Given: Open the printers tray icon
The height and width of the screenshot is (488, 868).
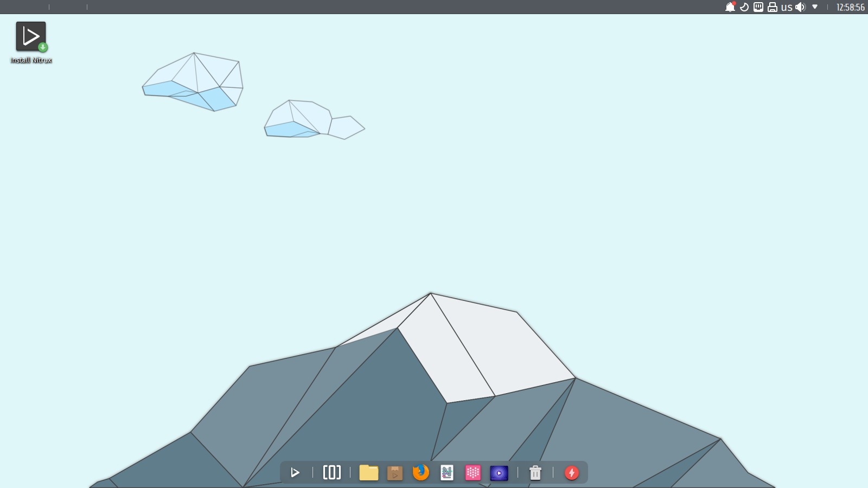Looking at the screenshot, I should 773,7.
